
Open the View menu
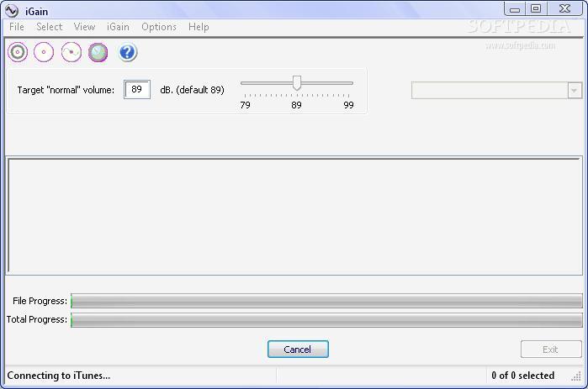[84, 27]
